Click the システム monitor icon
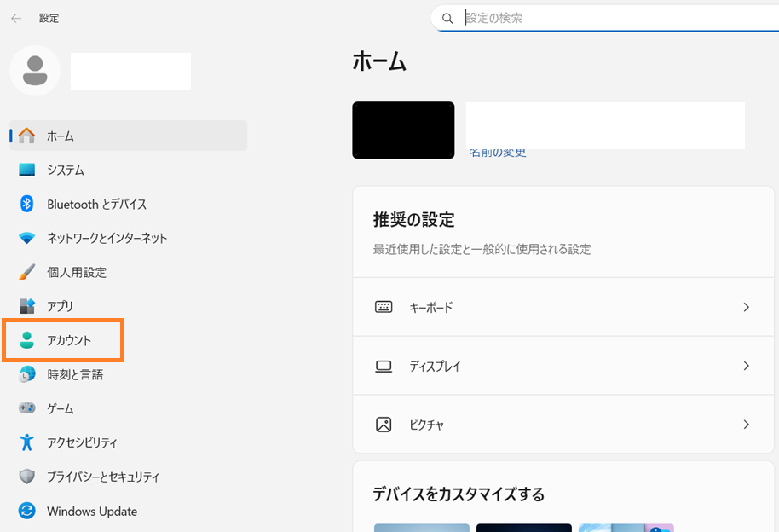The height and width of the screenshot is (532, 779). (x=26, y=170)
